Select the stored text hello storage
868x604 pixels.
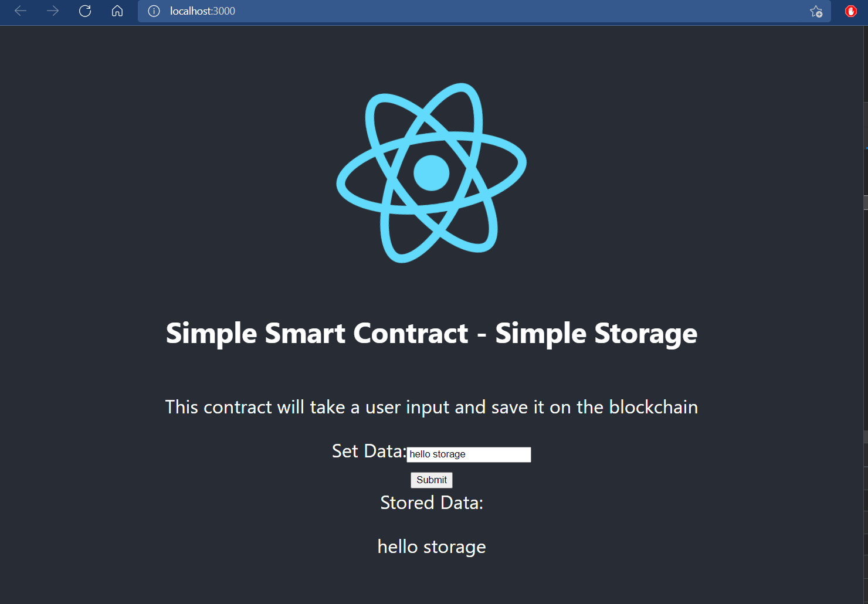[x=432, y=546]
